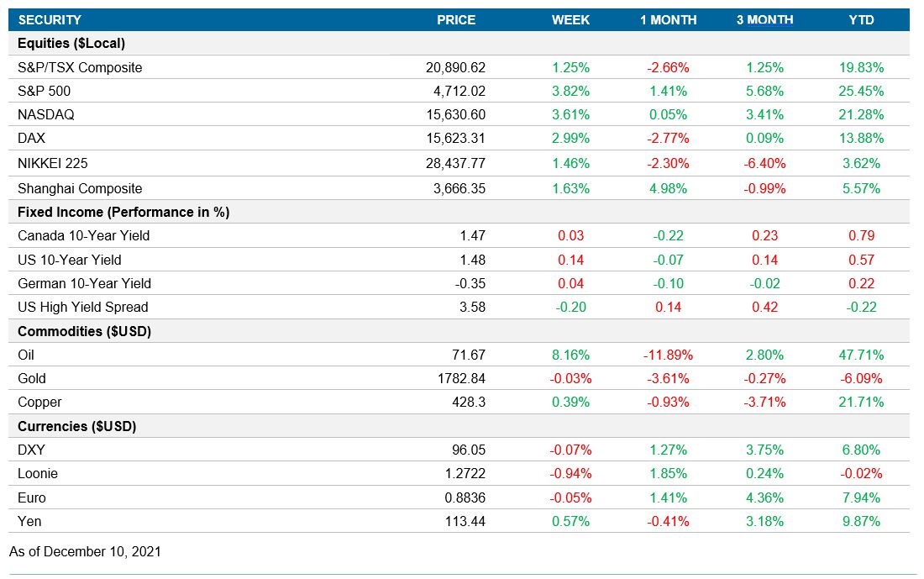924x579 pixels.
Task: Click the US High Yield Spread label
Action: pyautogui.click(x=83, y=308)
